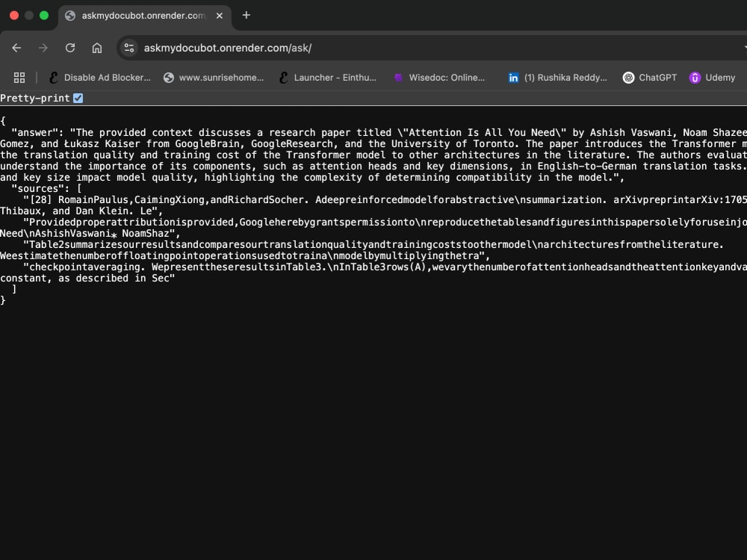
Task: Close the askmydocubot.onrender.com tab
Action: [x=219, y=16]
